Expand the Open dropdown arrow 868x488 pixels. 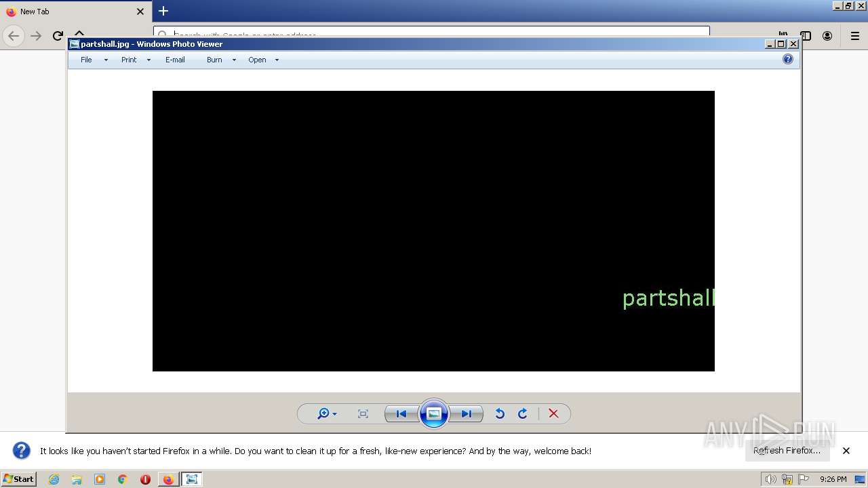coord(277,60)
